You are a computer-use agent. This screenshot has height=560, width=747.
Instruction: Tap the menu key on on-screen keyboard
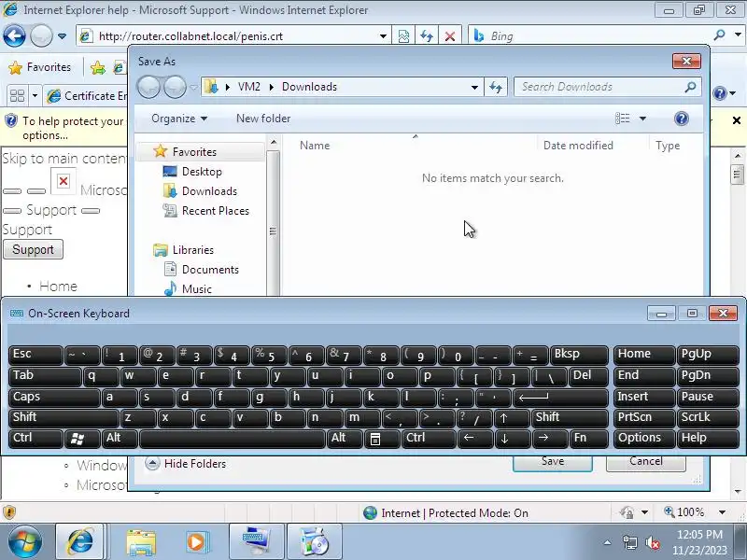(x=381, y=439)
